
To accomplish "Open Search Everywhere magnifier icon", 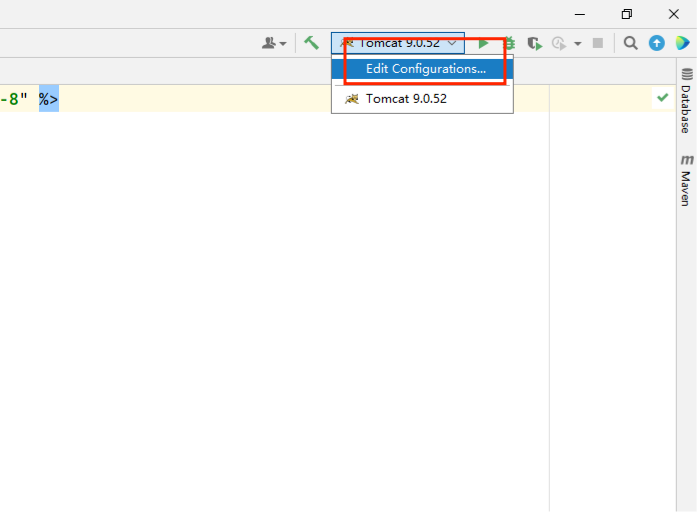I will (630, 43).
